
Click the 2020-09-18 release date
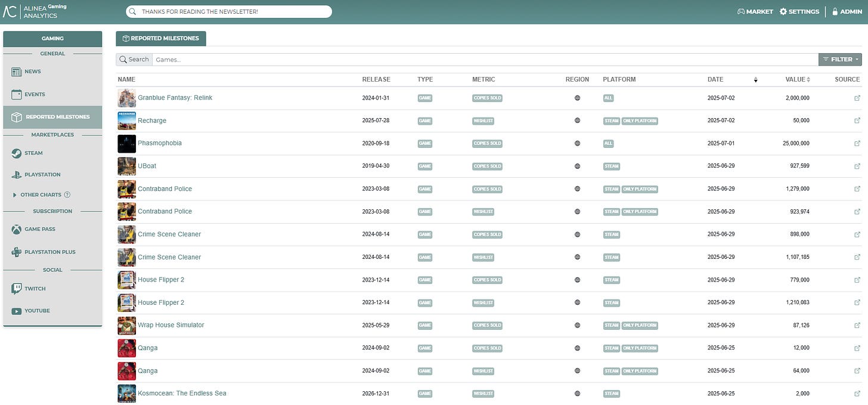click(376, 143)
